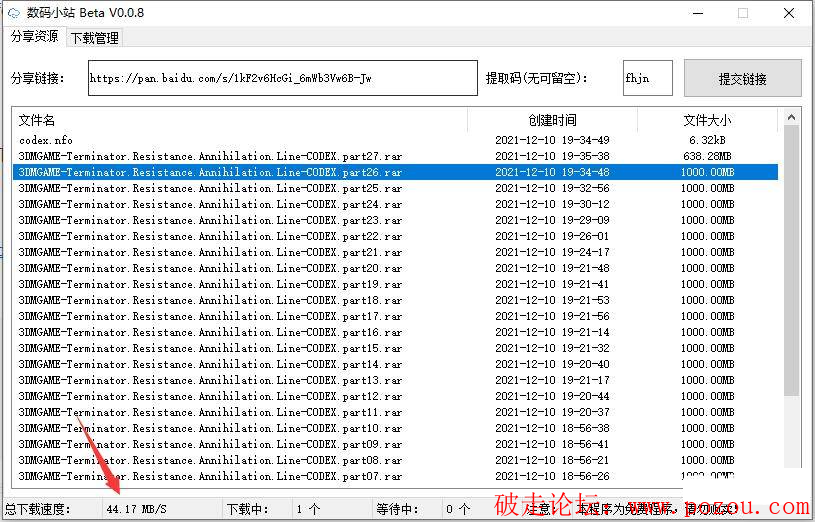
Task: Click the 提交链接 button
Action: pyautogui.click(x=742, y=79)
